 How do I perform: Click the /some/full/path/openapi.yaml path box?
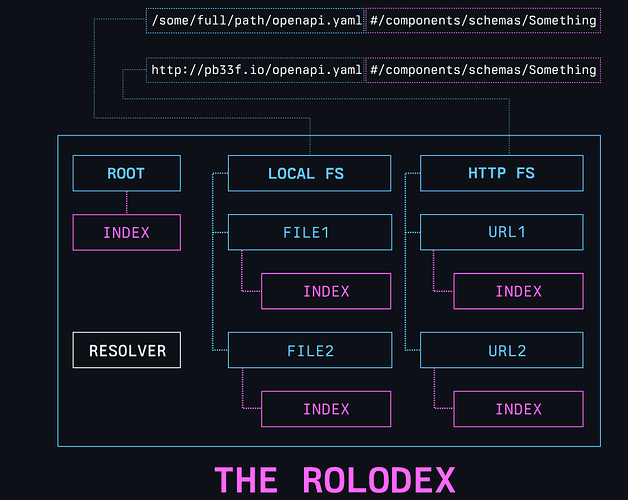click(255, 20)
